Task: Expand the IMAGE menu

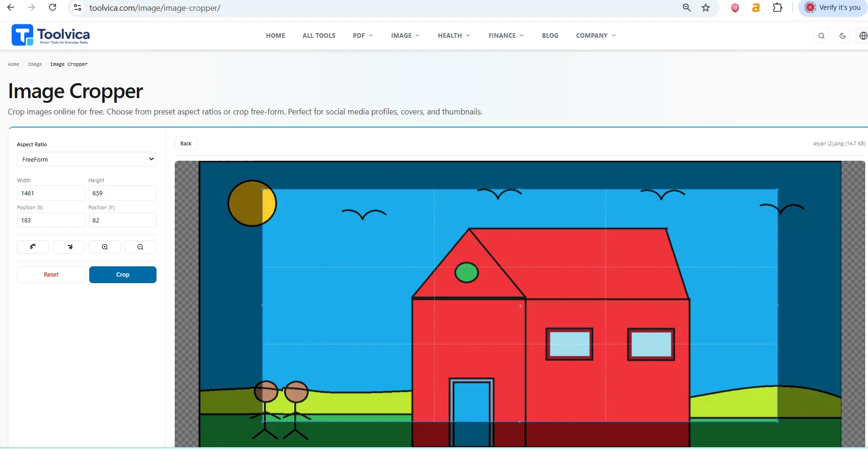Action: (406, 36)
